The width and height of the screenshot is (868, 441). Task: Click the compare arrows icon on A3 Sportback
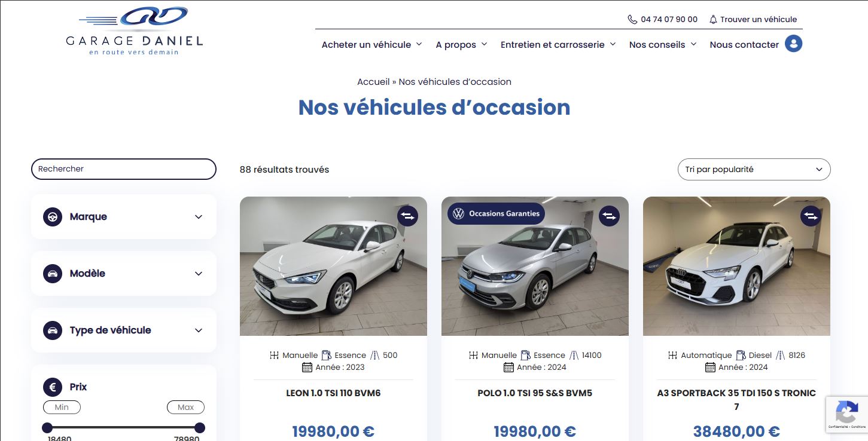pyautogui.click(x=811, y=216)
